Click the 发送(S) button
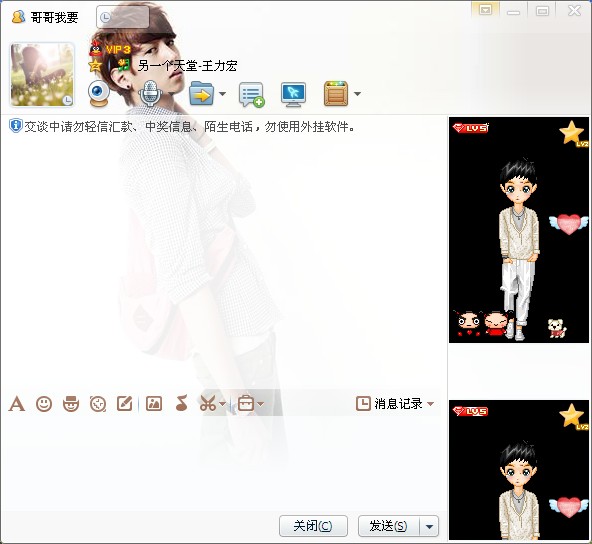Image resolution: width=592 pixels, height=544 pixels. point(388,526)
